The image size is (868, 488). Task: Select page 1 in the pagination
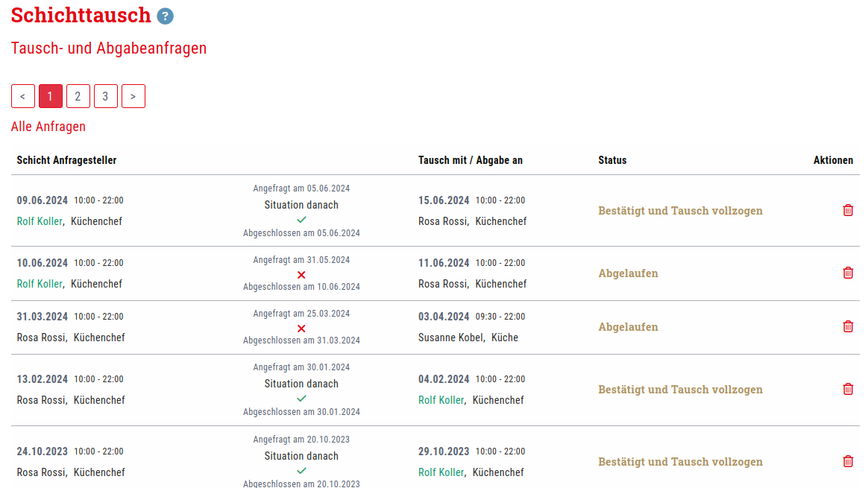coord(50,96)
